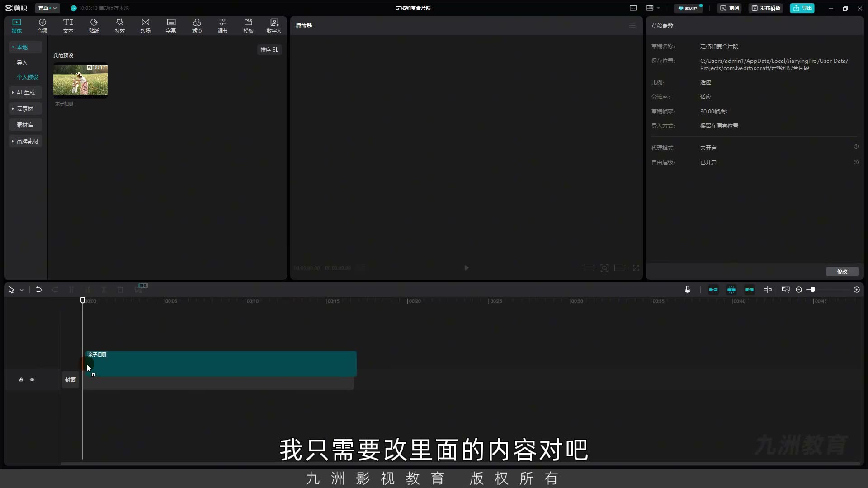Click the player aspect ratio button
The image size is (868, 488).
point(620,268)
